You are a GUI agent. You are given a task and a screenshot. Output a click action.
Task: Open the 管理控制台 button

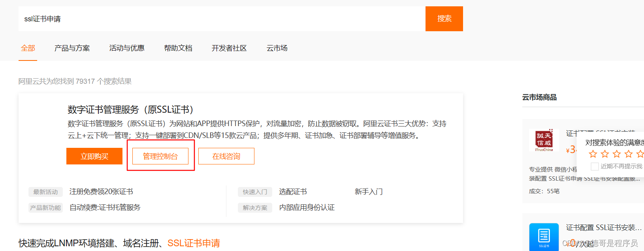(160, 156)
